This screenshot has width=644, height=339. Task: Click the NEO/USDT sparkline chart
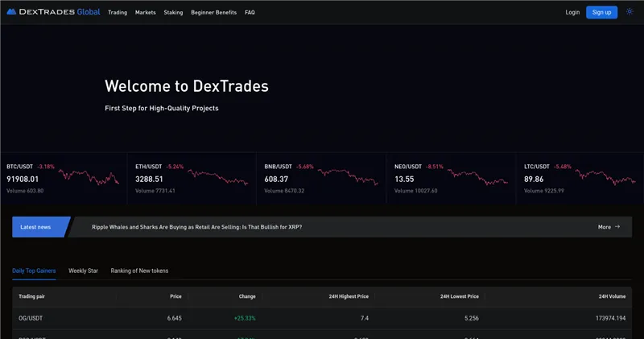tap(477, 177)
